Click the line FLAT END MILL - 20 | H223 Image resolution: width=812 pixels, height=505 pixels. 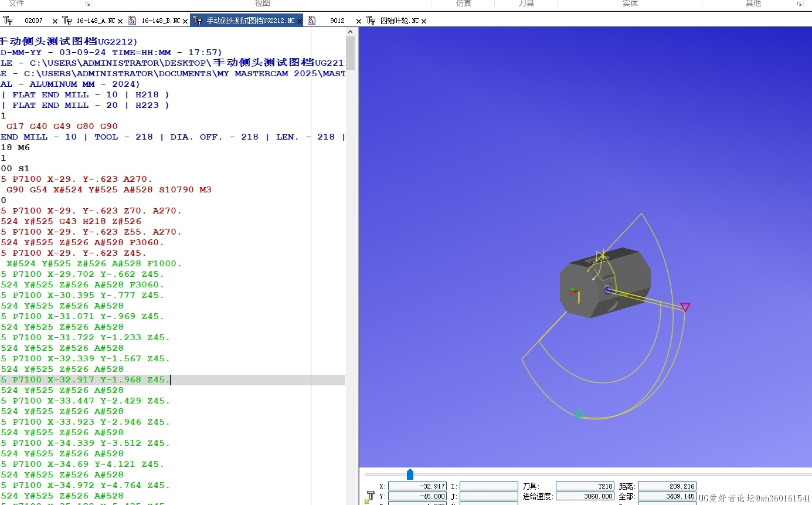tap(85, 106)
